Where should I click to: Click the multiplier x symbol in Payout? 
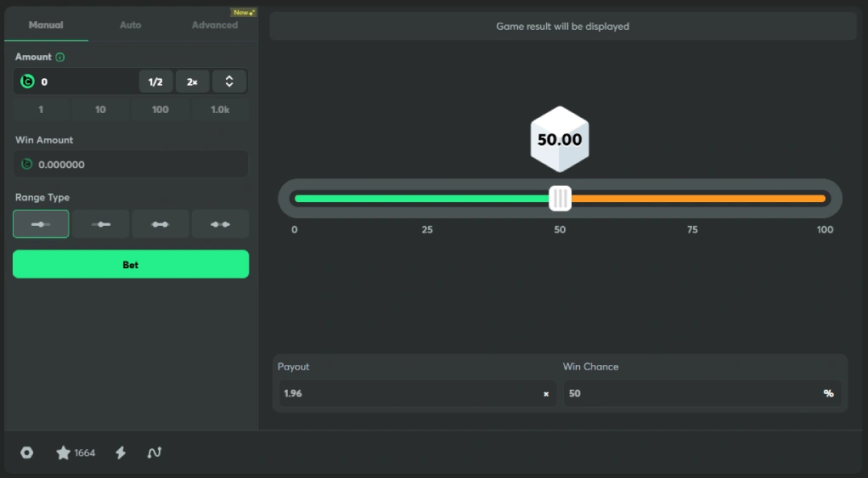tap(546, 394)
